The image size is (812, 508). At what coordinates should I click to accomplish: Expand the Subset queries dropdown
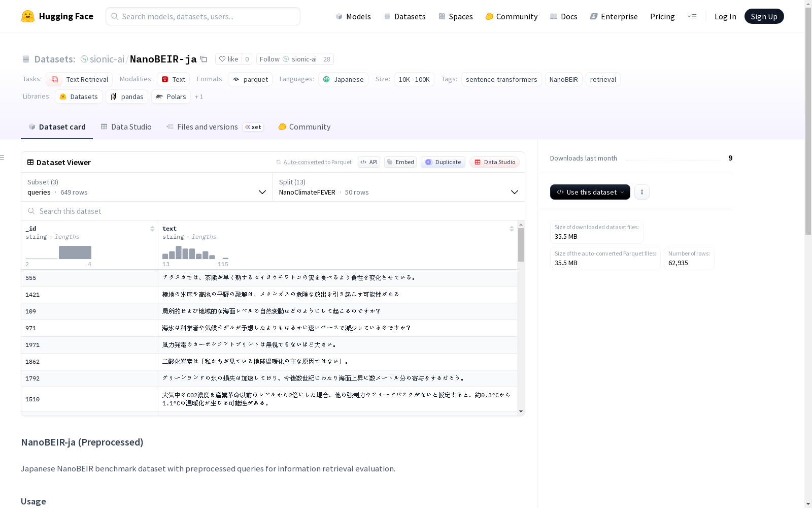(147, 187)
